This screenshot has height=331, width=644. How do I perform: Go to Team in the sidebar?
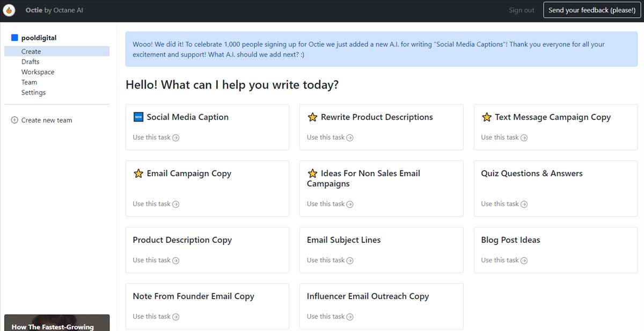tap(29, 82)
